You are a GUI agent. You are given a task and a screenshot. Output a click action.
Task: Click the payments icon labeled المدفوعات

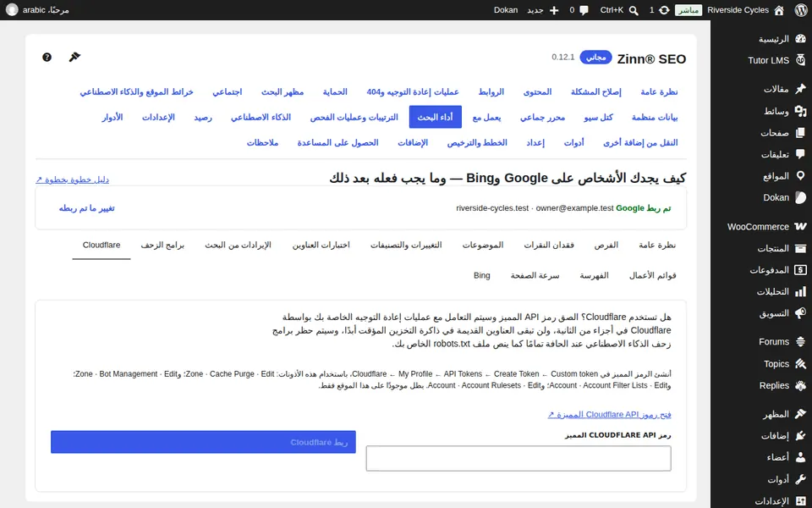click(x=801, y=270)
